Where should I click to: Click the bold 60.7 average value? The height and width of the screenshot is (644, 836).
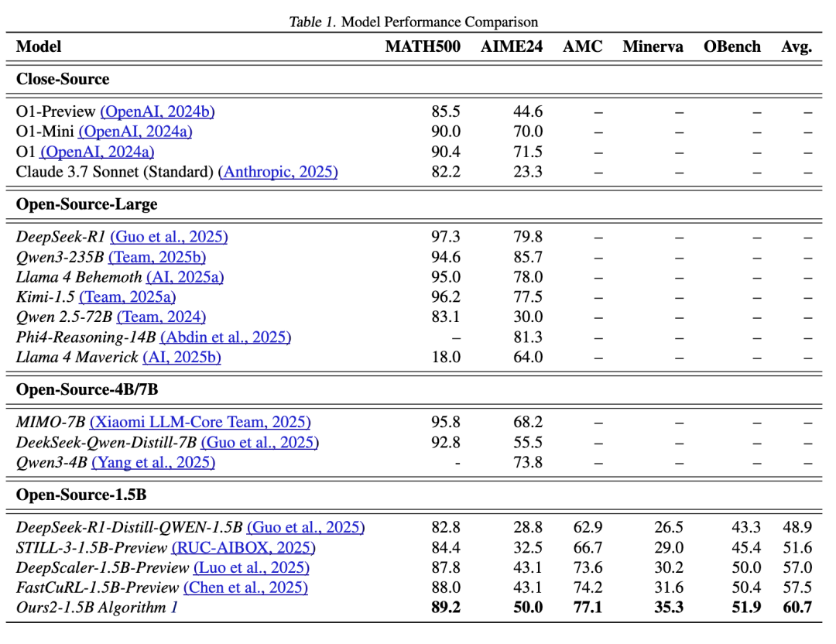click(x=797, y=608)
